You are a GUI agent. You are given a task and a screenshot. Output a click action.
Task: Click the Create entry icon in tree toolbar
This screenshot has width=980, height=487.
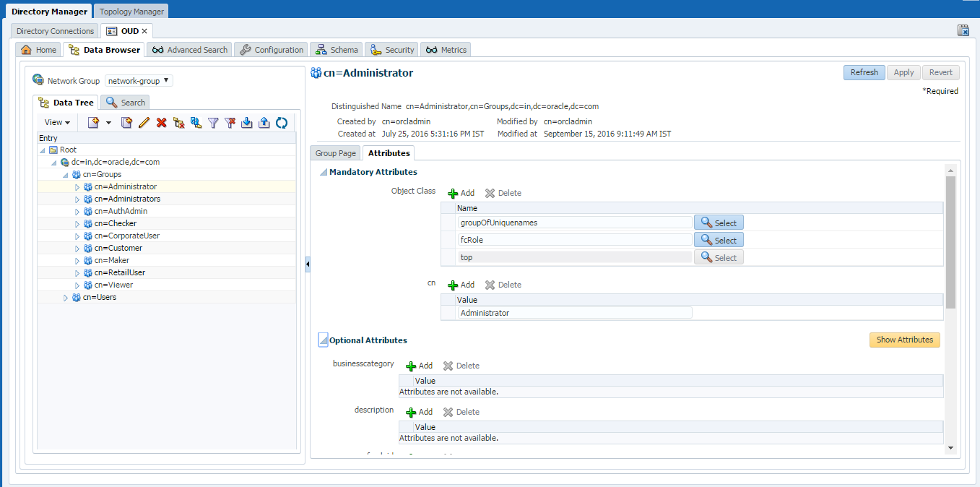(93, 123)
